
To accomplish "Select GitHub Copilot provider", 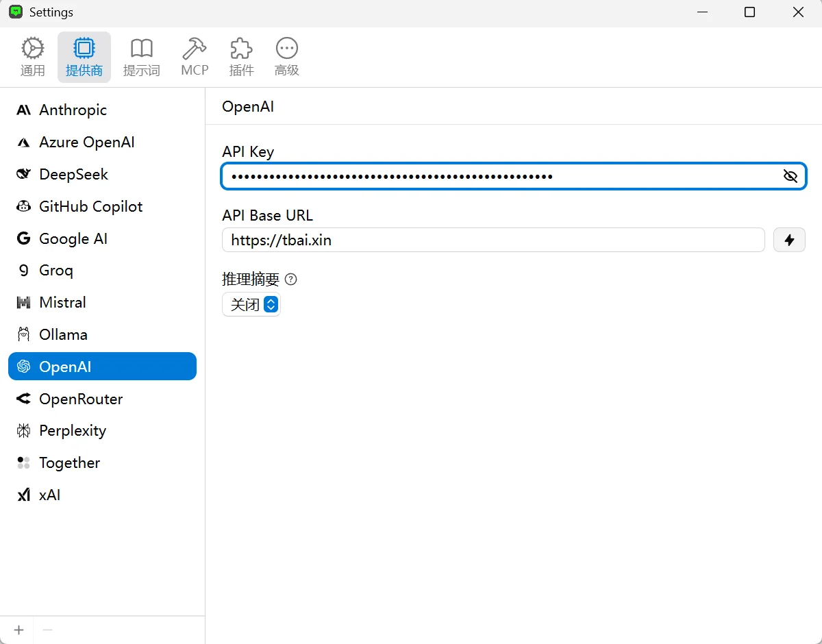I will click(x=90, y=207).
